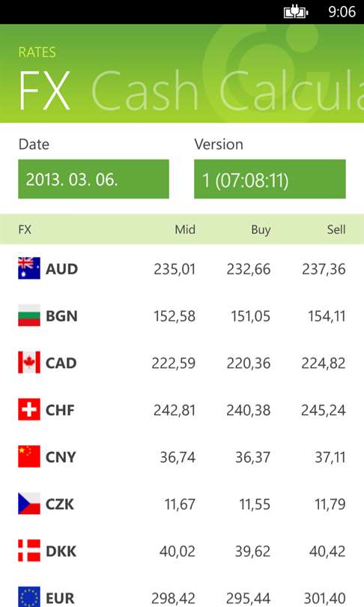This screenshot has height=607, width=364.
Task: Open the Version selector showing 1 (07:08:11)
Action: click(x=270, y=179)
